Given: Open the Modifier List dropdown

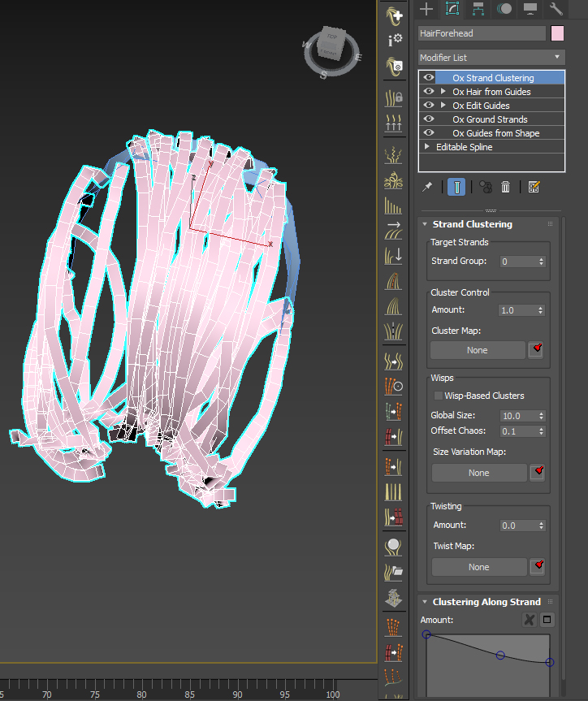Looking at the screenshot, I should [491, 58].
